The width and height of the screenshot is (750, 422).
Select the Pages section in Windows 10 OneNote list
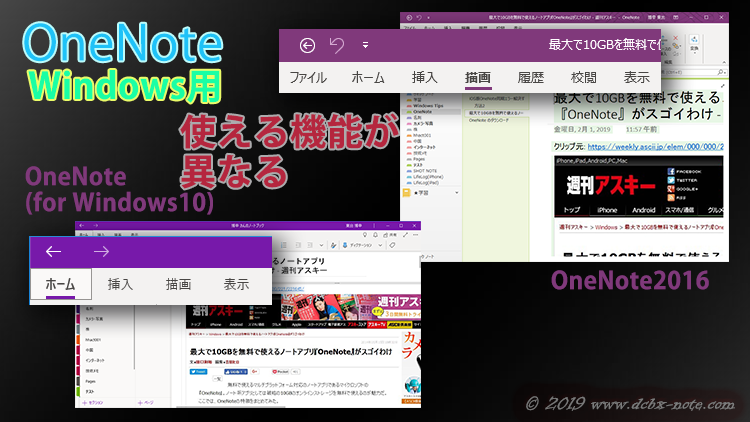90,381
